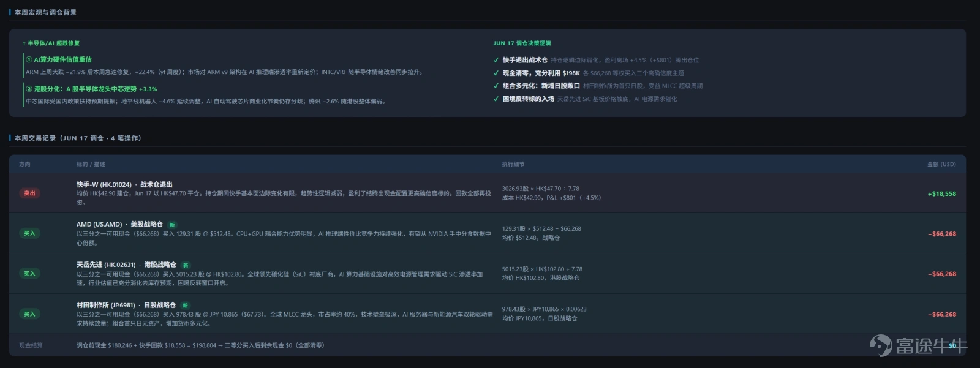Click the 成本 HK$42.90, P&L +$801 line

[x=551, y=198]
